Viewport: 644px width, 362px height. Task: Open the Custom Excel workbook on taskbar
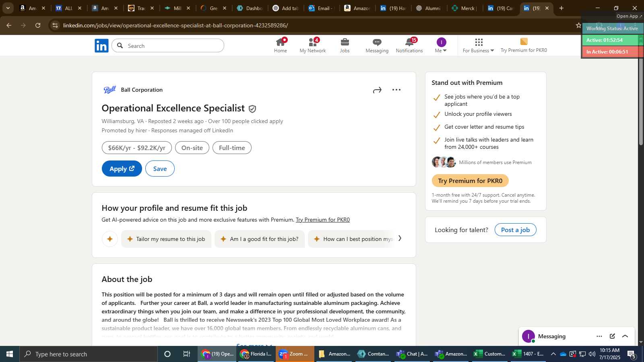[x=489, y=354]
